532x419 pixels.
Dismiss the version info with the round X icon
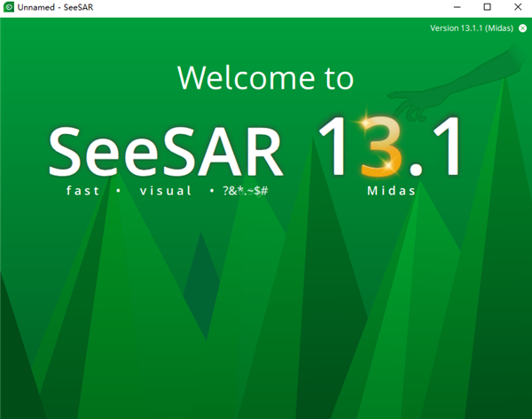[522, 28]
